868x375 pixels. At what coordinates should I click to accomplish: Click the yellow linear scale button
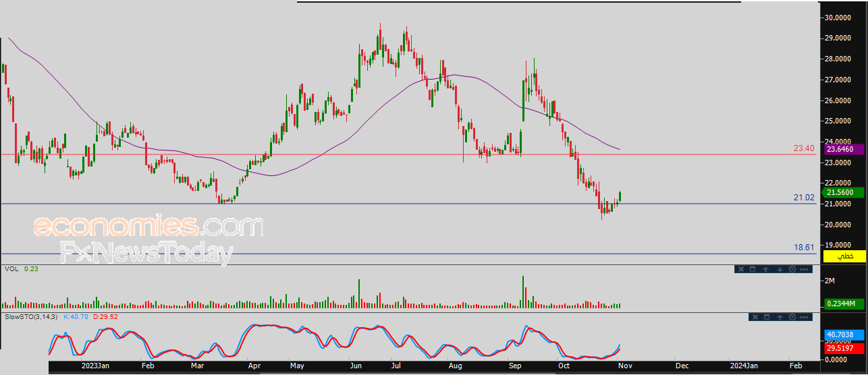pos(844,257)
